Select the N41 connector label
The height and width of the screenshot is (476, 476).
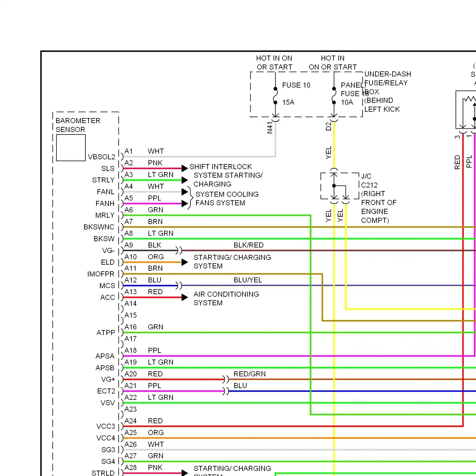tap(270, 128)
